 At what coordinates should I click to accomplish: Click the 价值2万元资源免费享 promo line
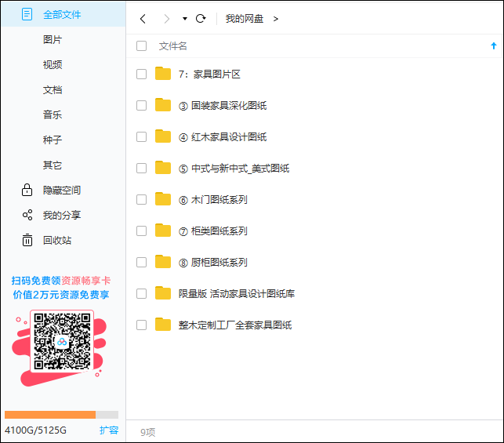click(61, 295)
